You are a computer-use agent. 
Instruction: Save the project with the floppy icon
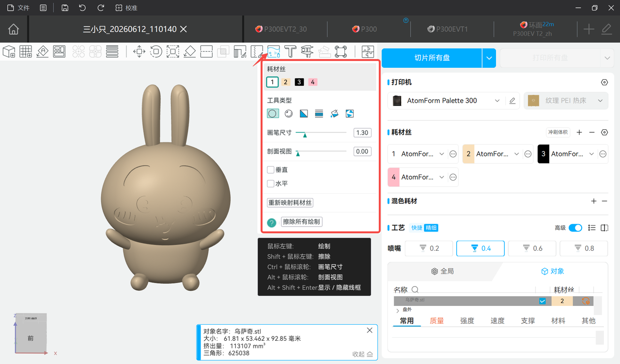tap(65, 8)
